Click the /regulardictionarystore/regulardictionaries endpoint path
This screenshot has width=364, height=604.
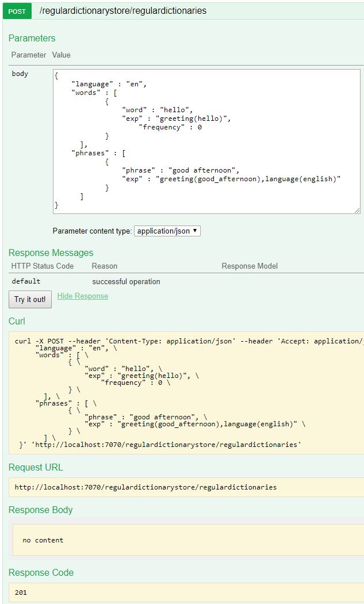122,11
